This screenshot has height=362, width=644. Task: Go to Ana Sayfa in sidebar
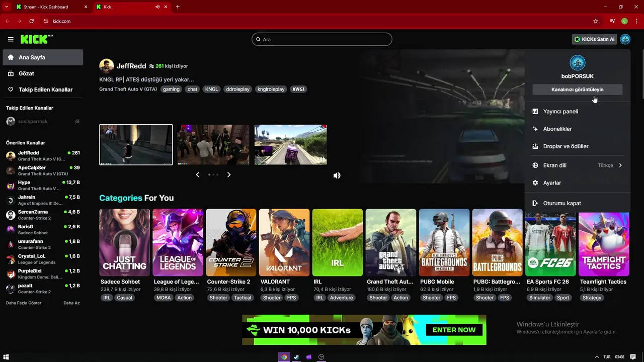[x=43, y=57]
